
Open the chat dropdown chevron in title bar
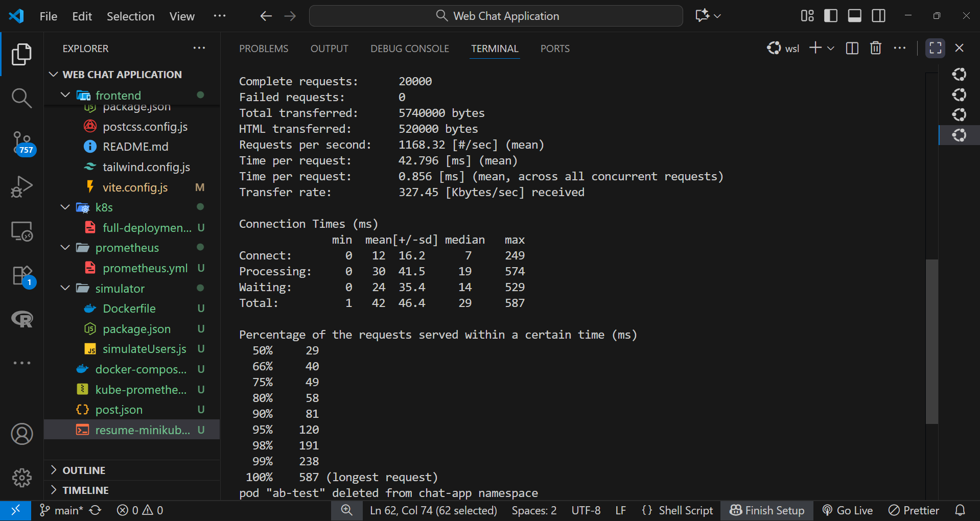pyautogui.click(x=717, y=16)
